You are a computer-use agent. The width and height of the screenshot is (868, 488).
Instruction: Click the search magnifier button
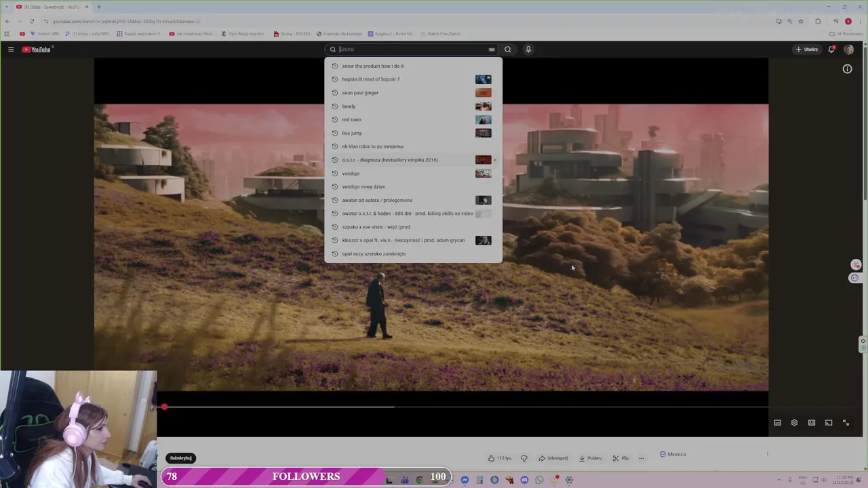507,49
